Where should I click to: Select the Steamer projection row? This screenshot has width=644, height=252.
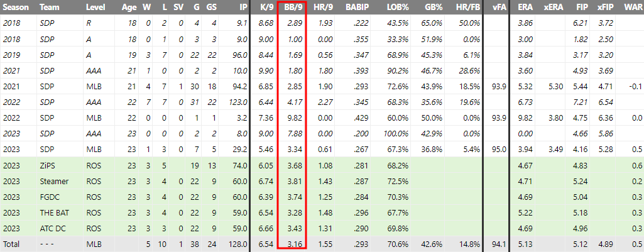322,181
